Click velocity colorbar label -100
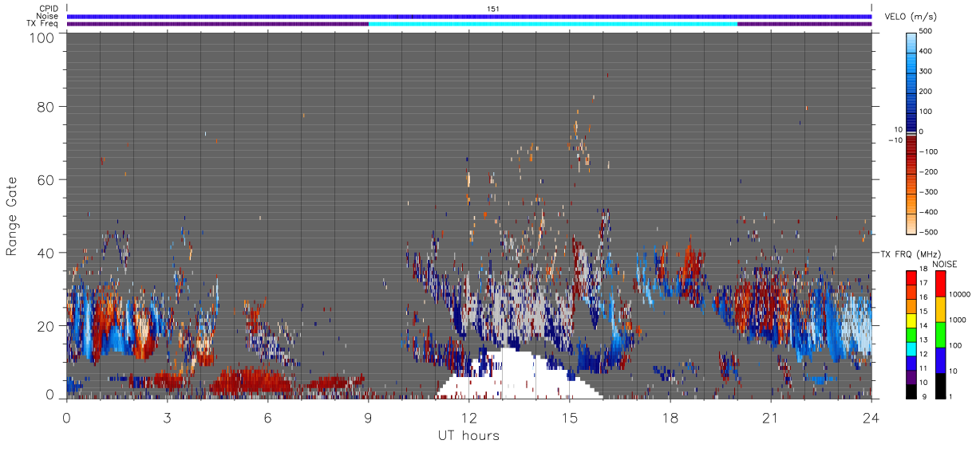 [x=928, y=151]
